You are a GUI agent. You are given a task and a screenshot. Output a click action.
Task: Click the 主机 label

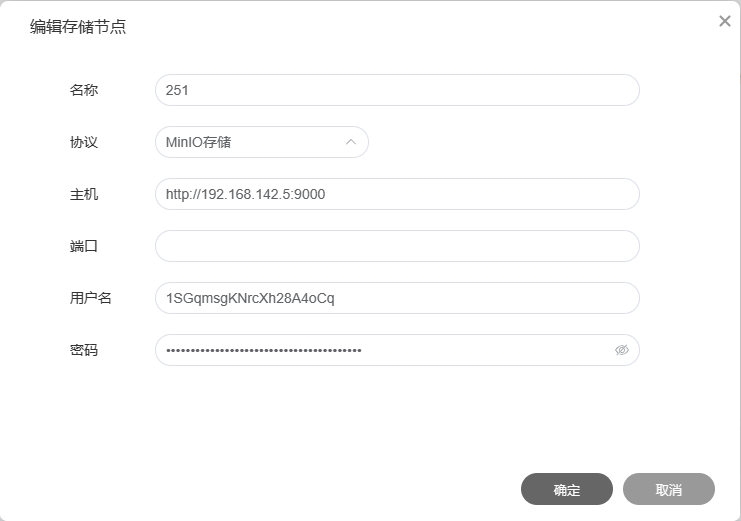tap(84, 194)
